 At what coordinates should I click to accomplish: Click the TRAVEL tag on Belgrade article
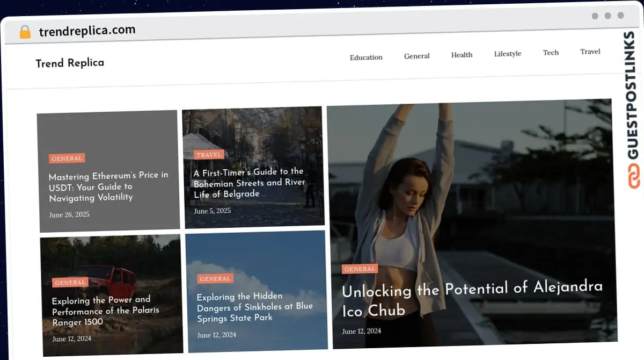(x=209, y=155)
